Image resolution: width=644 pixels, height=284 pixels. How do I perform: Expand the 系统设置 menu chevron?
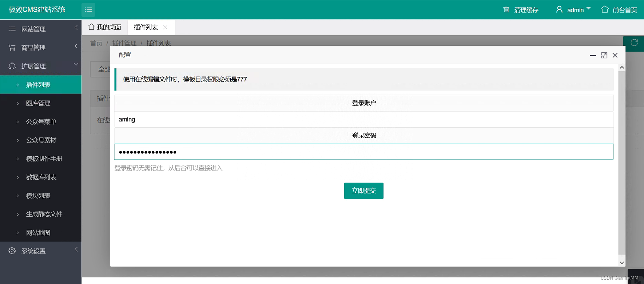click(x=76, y=250)
